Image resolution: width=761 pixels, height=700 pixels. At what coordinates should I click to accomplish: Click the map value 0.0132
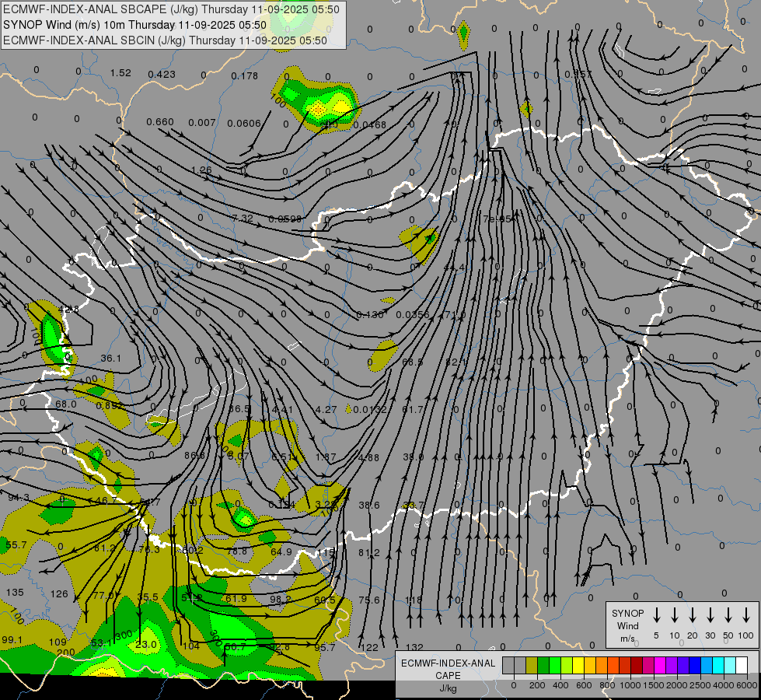point(370,410)
